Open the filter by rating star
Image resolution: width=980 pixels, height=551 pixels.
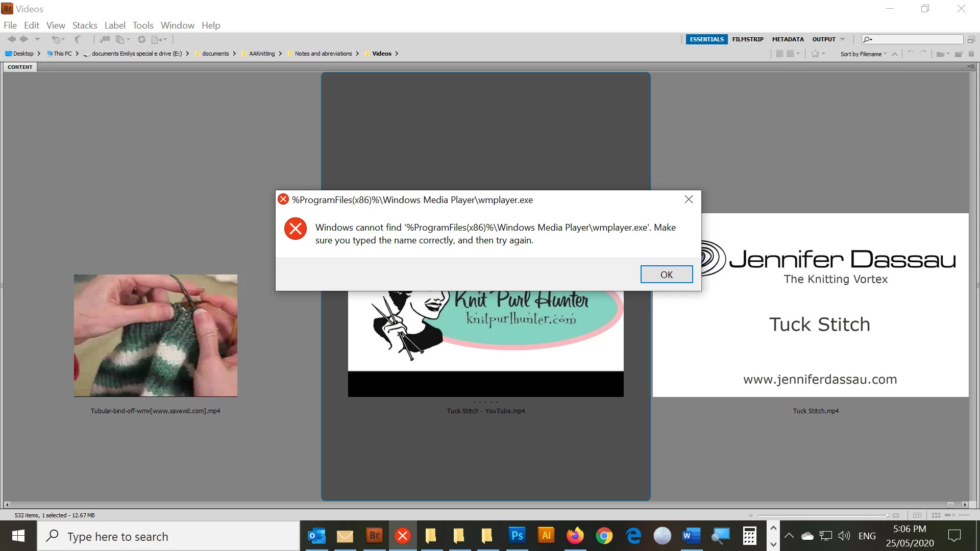coord(815,54)
